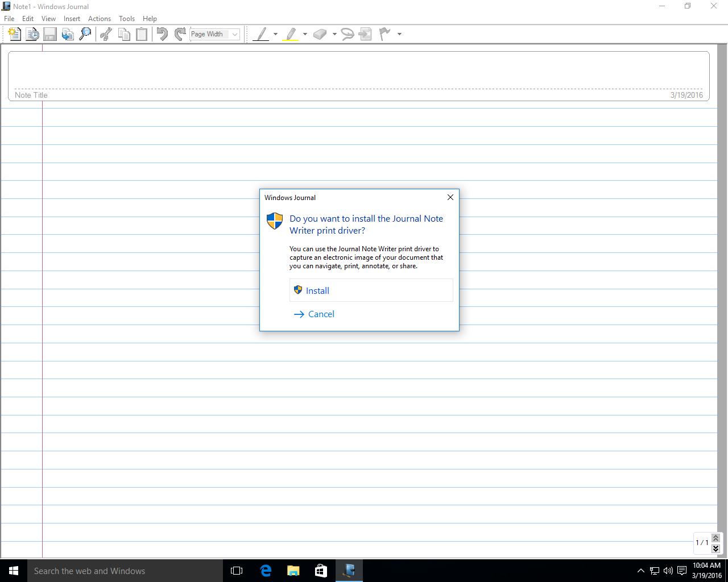Go to previous page with up arrows

click(715, 538)
